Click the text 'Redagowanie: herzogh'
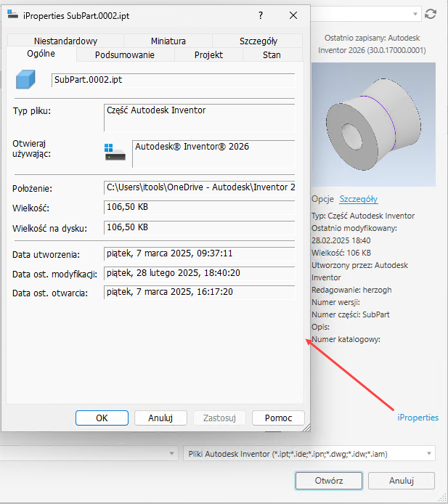Screen dimensions: 448x504 pyautogui.click(x=351, y=290)
